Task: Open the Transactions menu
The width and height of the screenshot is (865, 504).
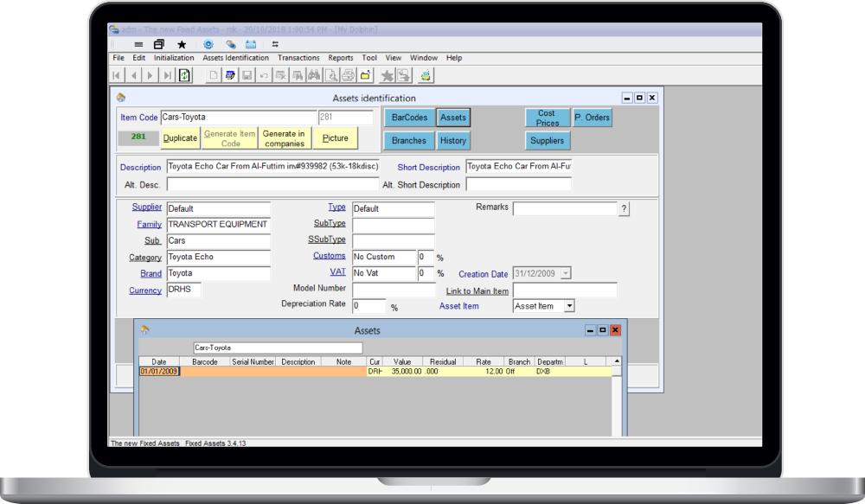Action: tap(298, 58)
